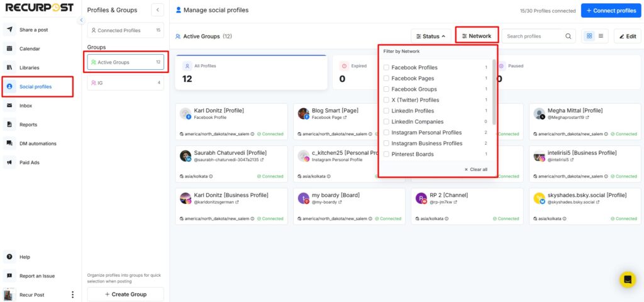
Task: Open Megha Mittal profile avatar
Action: pos(539,113)
